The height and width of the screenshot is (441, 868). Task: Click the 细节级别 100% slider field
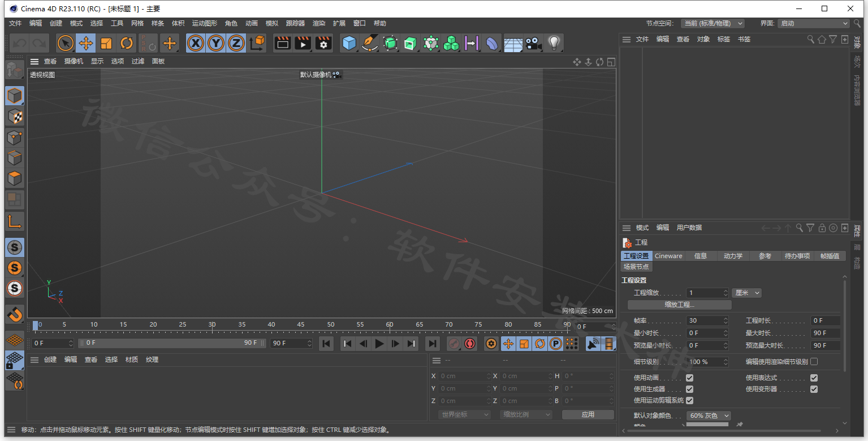coord(707,361)
